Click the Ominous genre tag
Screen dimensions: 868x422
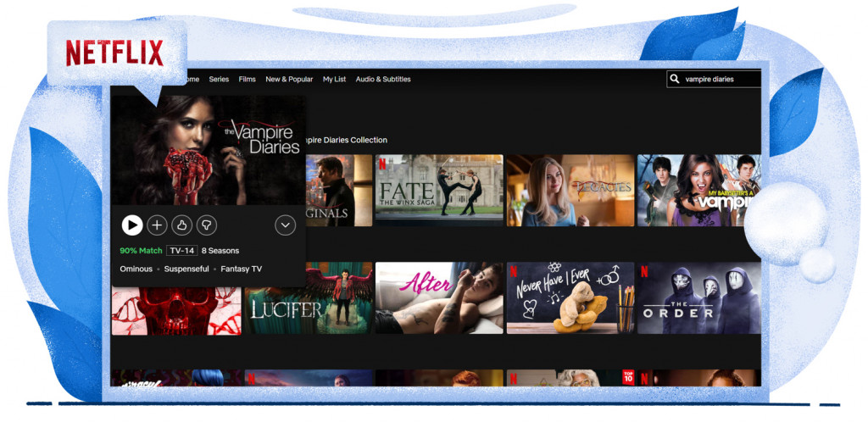136,269
